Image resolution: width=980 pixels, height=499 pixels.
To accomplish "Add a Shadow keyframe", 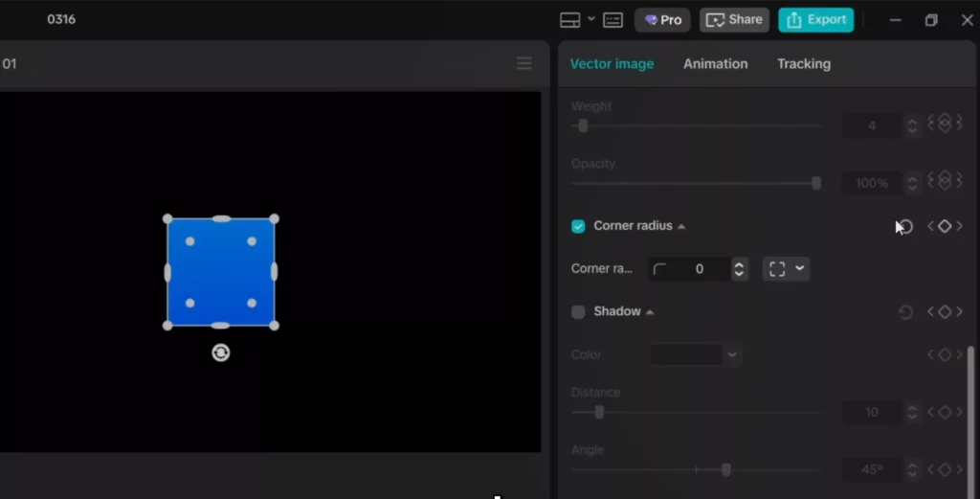I will coord(945,311).
